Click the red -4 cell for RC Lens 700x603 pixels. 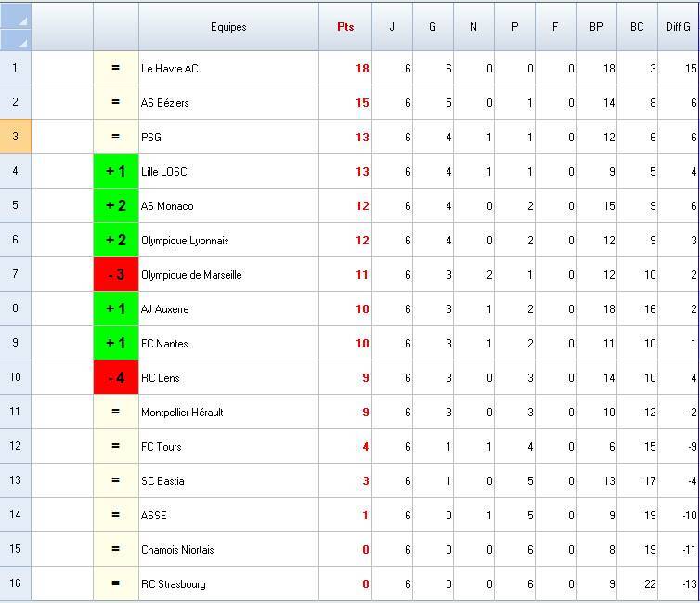116,377
